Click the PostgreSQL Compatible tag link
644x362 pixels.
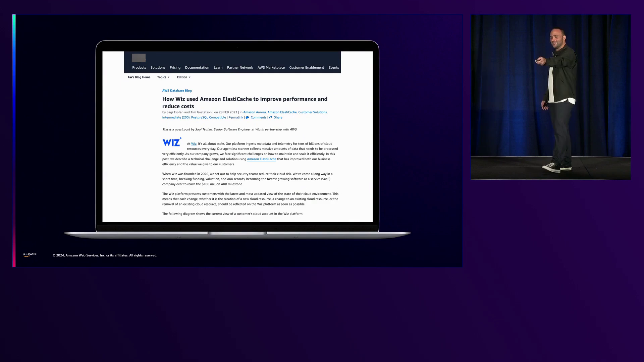(208, 117)
